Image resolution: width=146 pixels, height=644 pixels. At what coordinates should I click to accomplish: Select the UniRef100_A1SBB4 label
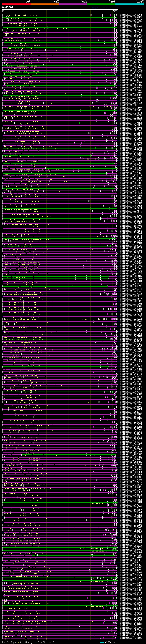[131, 42]
